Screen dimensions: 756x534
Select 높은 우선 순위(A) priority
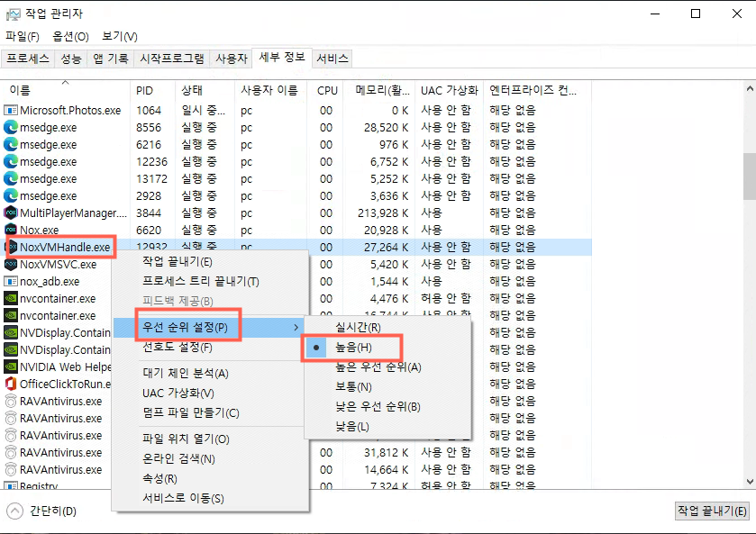click(x=378, y=367)
